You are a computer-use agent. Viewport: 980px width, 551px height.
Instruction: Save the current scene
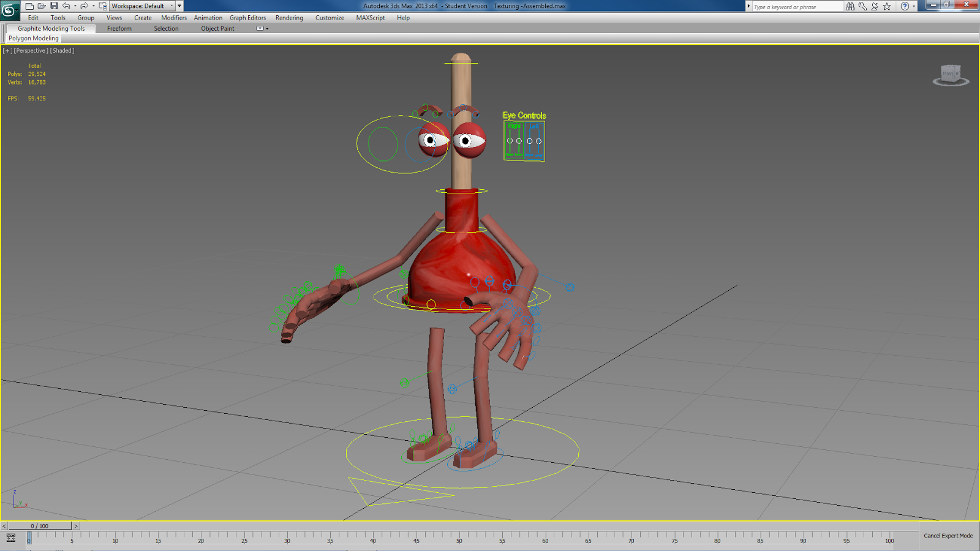(x=54, y=5)
